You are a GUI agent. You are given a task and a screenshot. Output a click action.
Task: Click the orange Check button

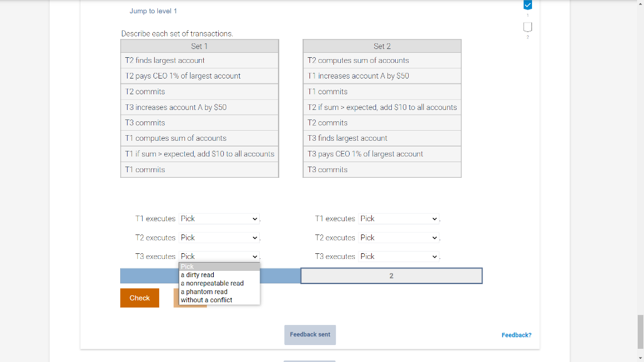pyautogui.click(x=139, y=298)
